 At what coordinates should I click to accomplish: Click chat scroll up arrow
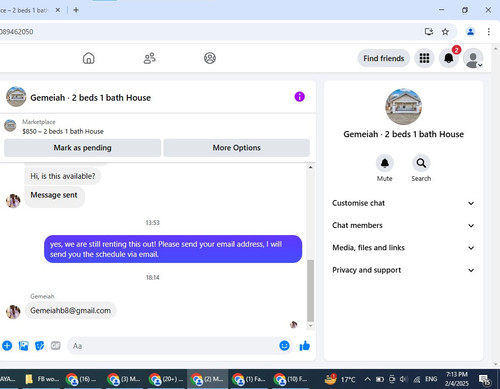tap(310, 167)
